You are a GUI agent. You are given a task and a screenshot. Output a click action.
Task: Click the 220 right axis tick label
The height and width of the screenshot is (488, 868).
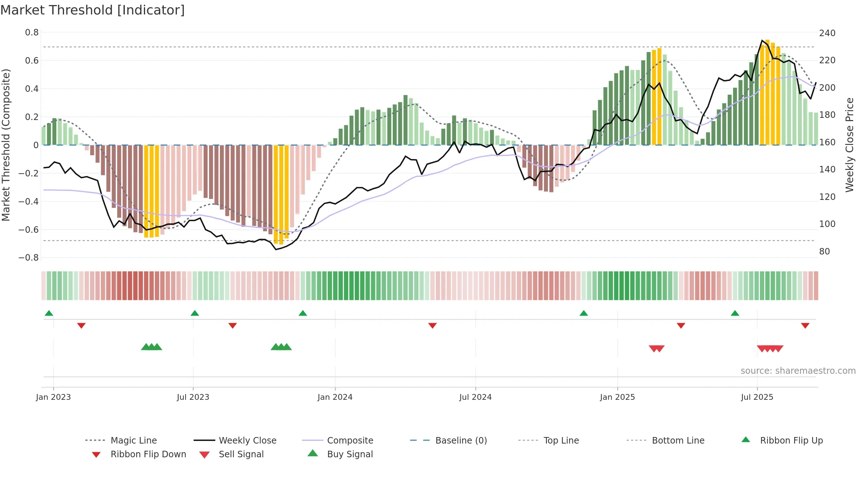[x=827, y=60]
